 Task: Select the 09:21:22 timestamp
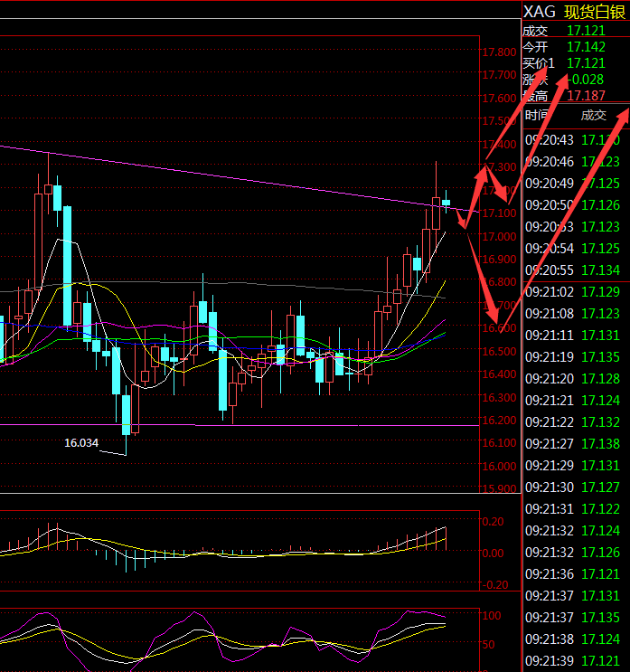550,422
